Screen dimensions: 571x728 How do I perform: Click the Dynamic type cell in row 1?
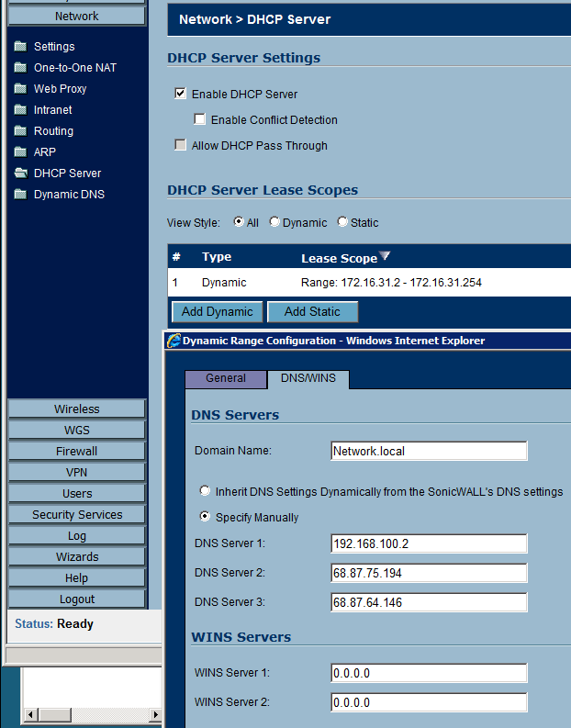click(x=224, y=282)
